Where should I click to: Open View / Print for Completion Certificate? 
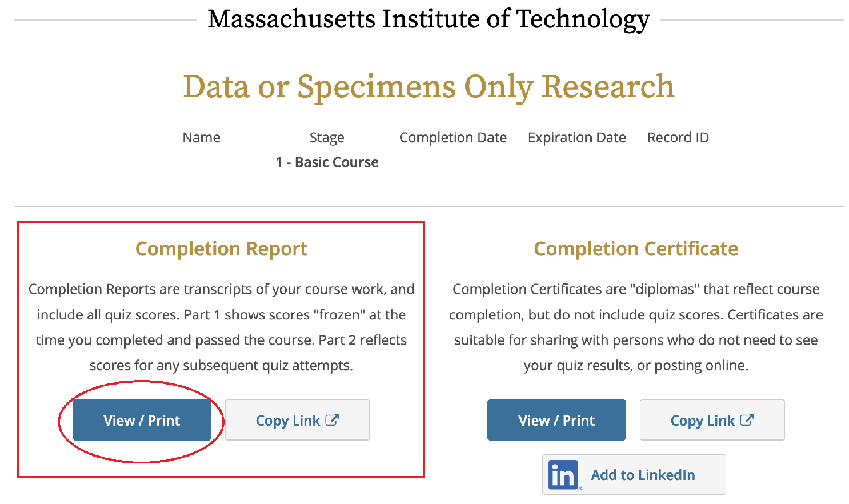tap(556, 420)
